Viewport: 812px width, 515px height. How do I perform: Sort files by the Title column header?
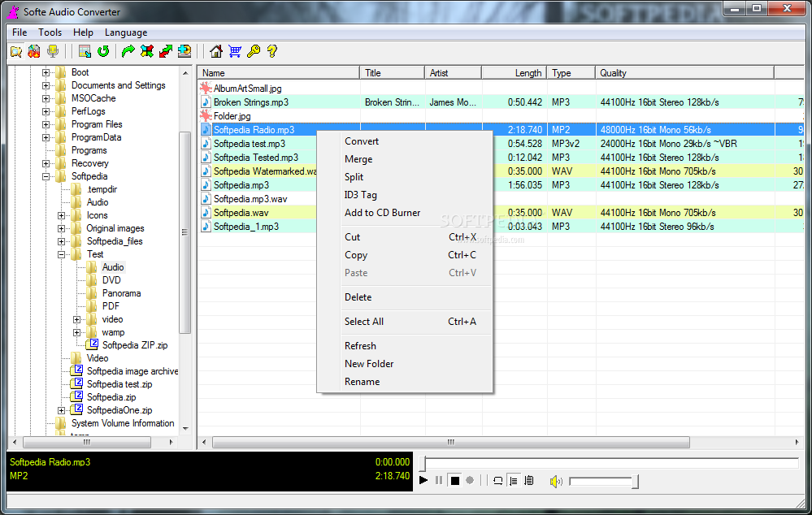pos(393,73)
